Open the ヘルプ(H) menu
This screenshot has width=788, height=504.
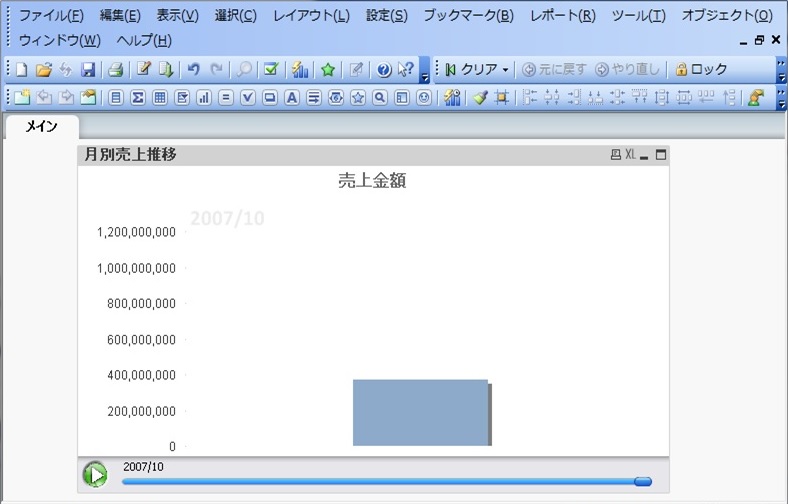point(144,40)
